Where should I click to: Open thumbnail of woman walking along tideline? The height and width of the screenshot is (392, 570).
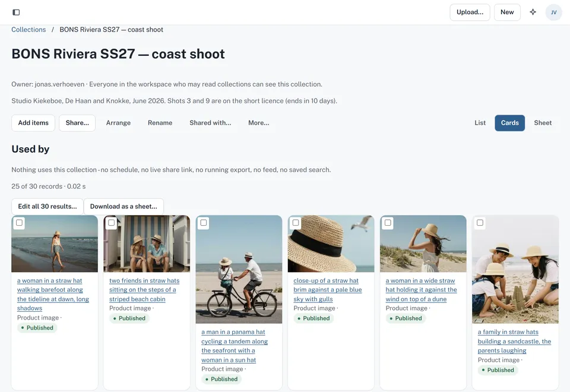(55, 244)
